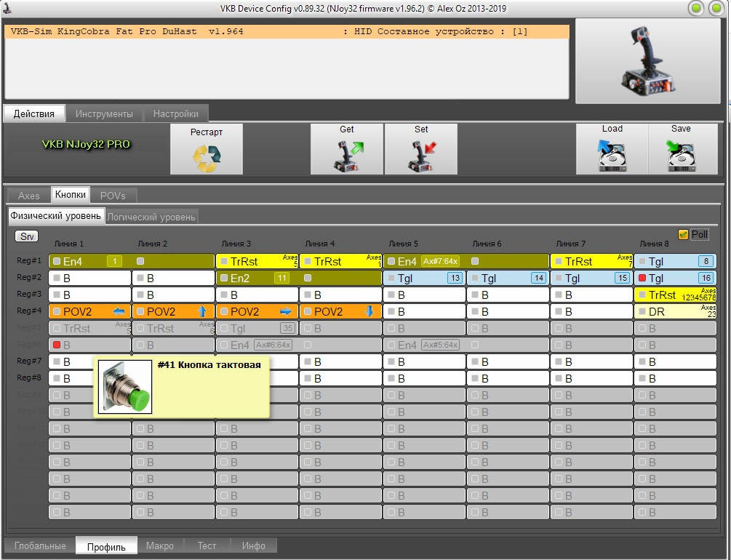Click the Load hard drive icon

tap(612, 149)
